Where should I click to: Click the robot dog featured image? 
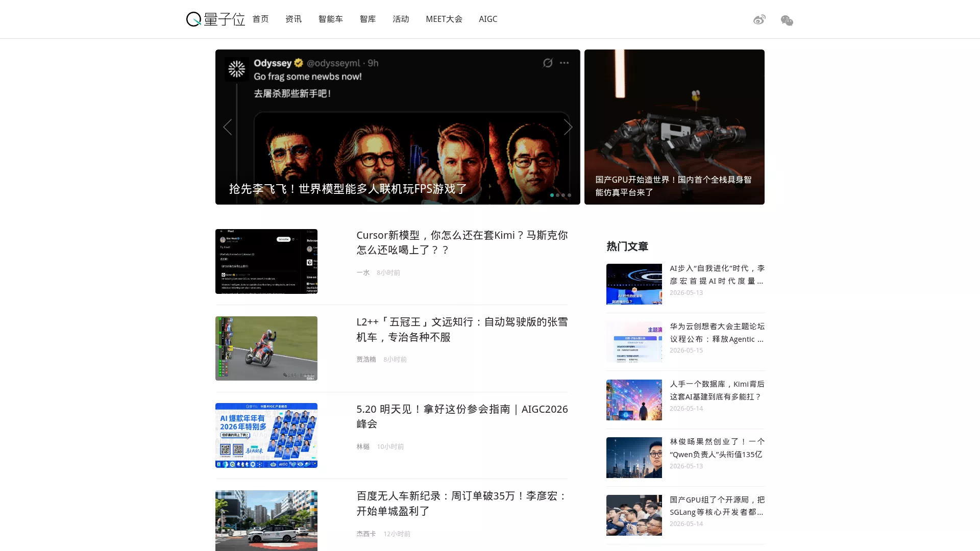click(x=674, y=127)
